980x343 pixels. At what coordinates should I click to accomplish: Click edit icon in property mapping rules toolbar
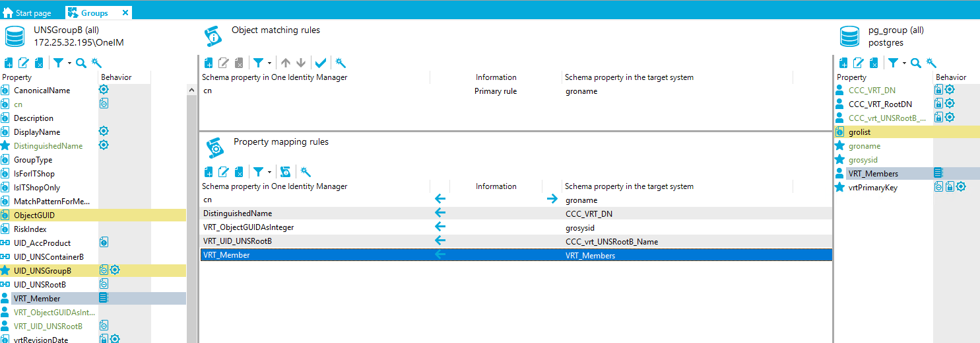[x=223, y=172]
